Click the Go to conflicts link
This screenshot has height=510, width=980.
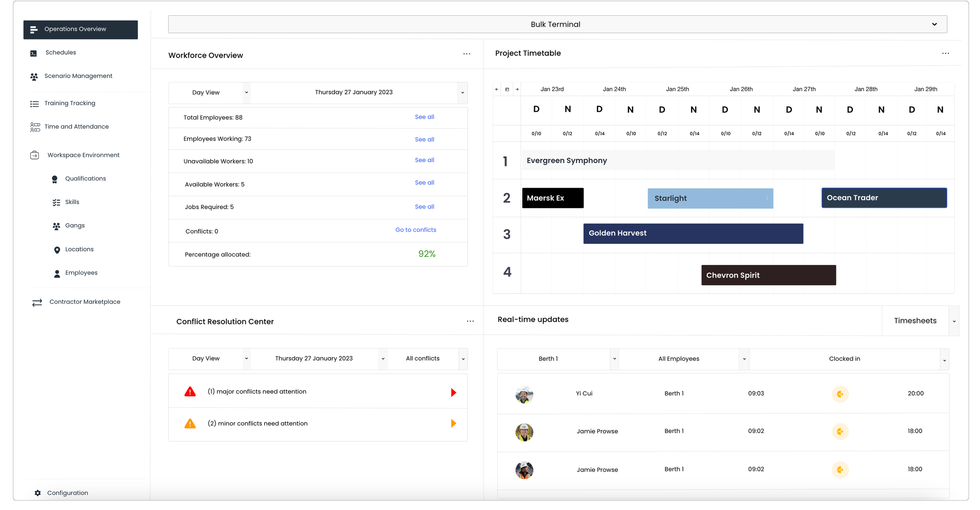click(416, 230)
